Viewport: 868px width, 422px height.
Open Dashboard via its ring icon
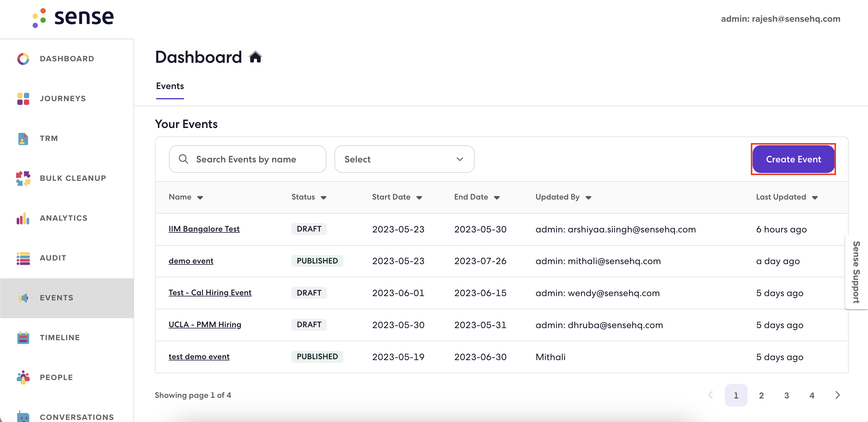point(23,59)
